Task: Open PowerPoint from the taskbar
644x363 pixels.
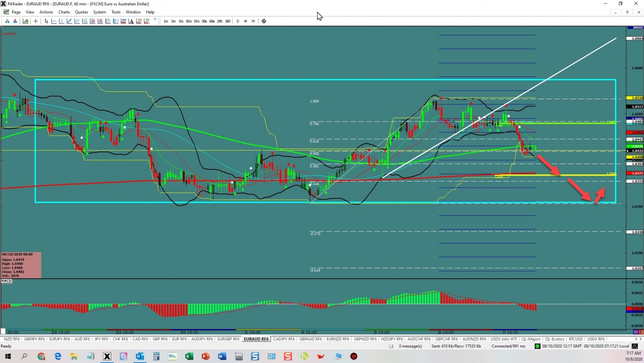Action: pyautogui.click(x=205, y=357)
